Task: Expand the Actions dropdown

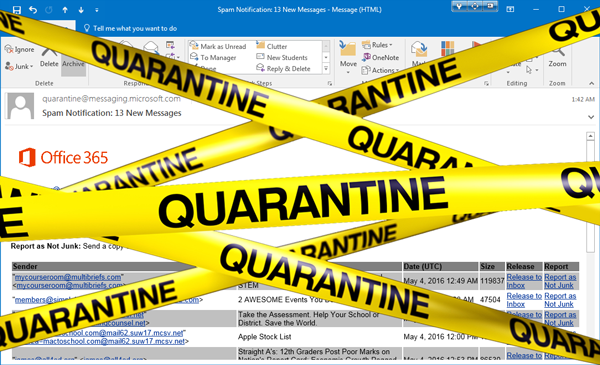Action: [x=380, y=70]
